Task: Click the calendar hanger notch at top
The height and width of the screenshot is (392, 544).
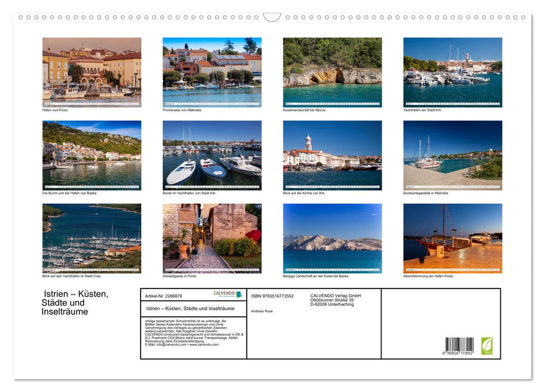Action: point(272,17)
